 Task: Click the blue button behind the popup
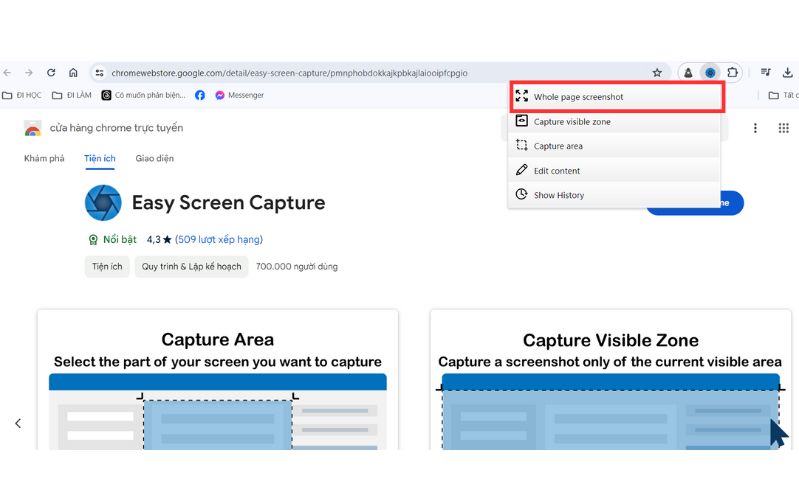[732, 203]
